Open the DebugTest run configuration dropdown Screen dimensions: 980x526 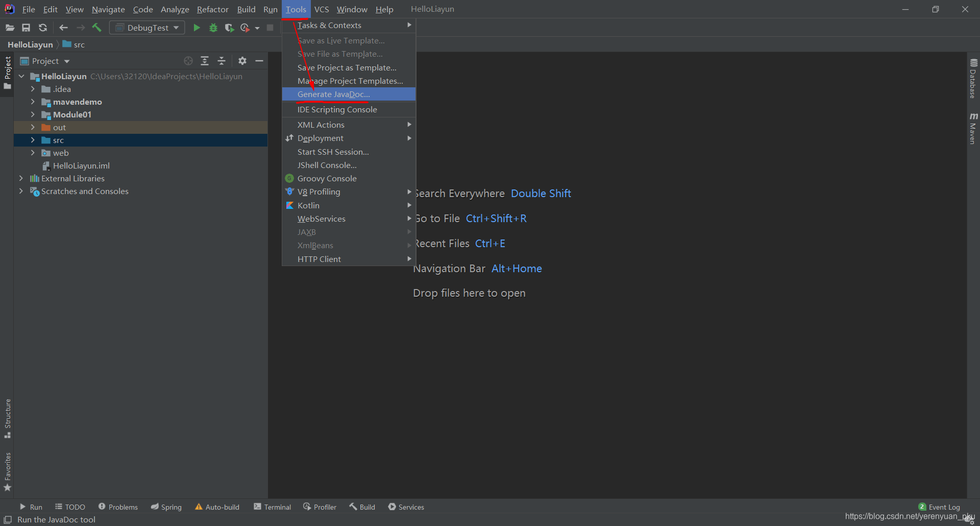[147, 28]
